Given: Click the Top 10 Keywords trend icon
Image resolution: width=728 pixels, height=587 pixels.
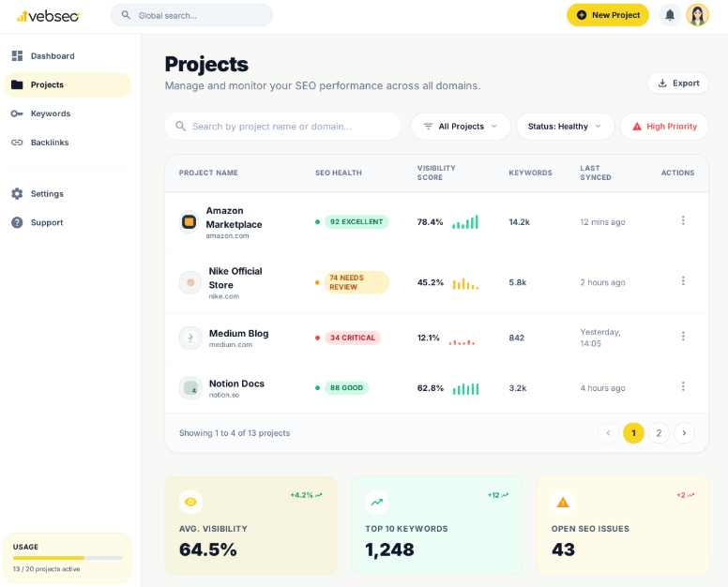Looking at the screenshot, I should coord(377,502).
